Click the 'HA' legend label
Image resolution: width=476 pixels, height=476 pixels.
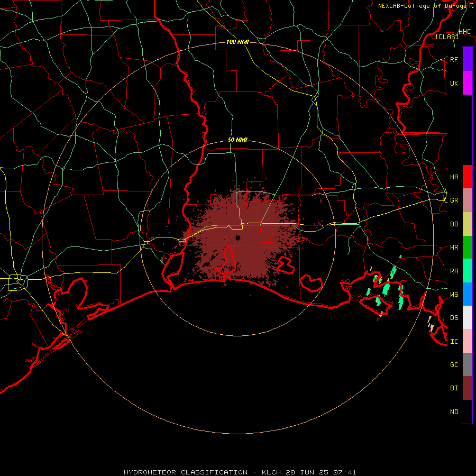[x=454, y=177]
